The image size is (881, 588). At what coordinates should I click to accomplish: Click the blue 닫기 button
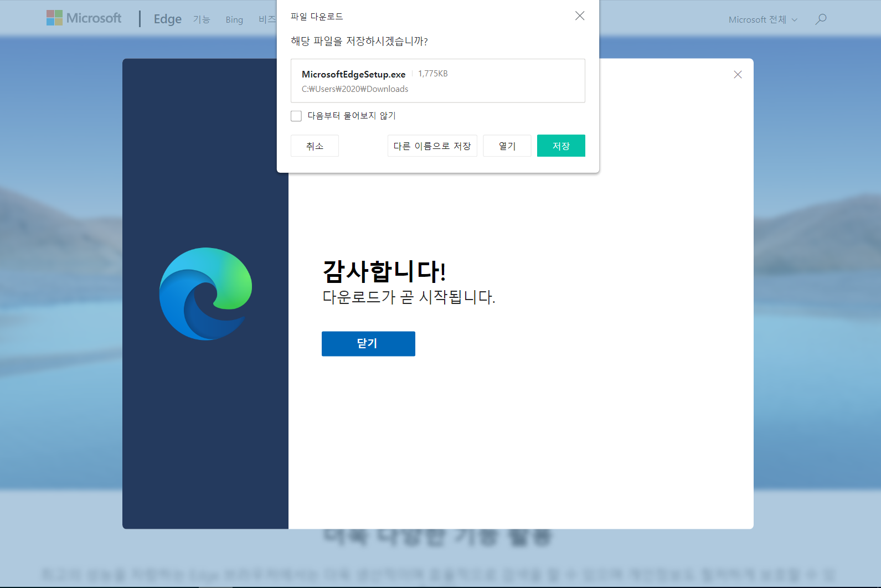[368, 344]
